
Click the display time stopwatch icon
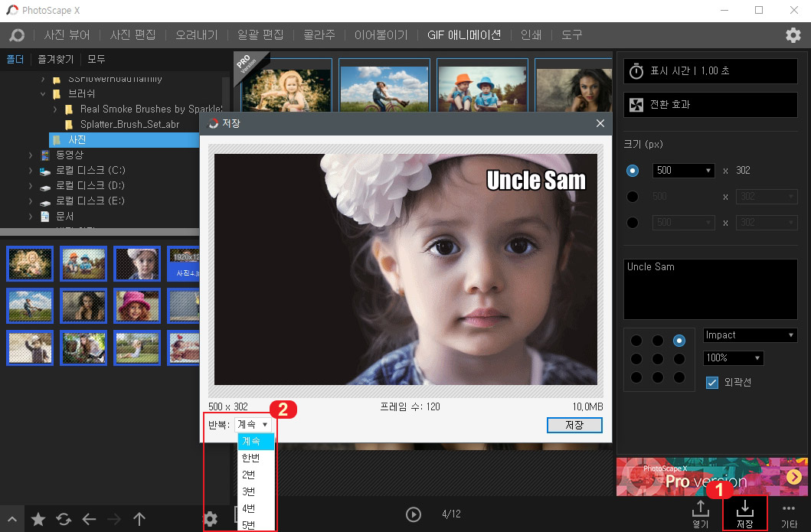(x=636, y=71)
